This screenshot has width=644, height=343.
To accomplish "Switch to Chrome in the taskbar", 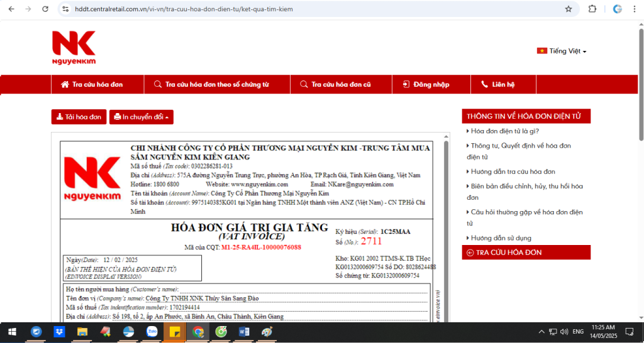I will tap(198, 332).
